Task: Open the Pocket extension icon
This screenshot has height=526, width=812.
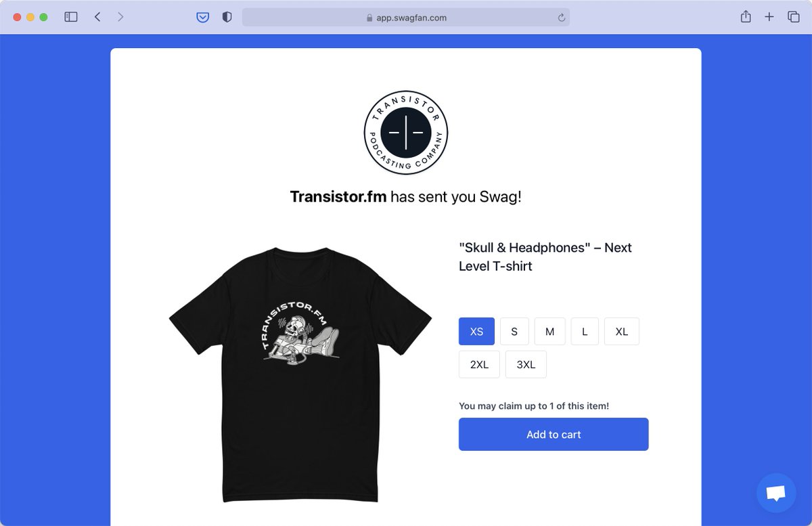Action: click(x=203, y=18)
